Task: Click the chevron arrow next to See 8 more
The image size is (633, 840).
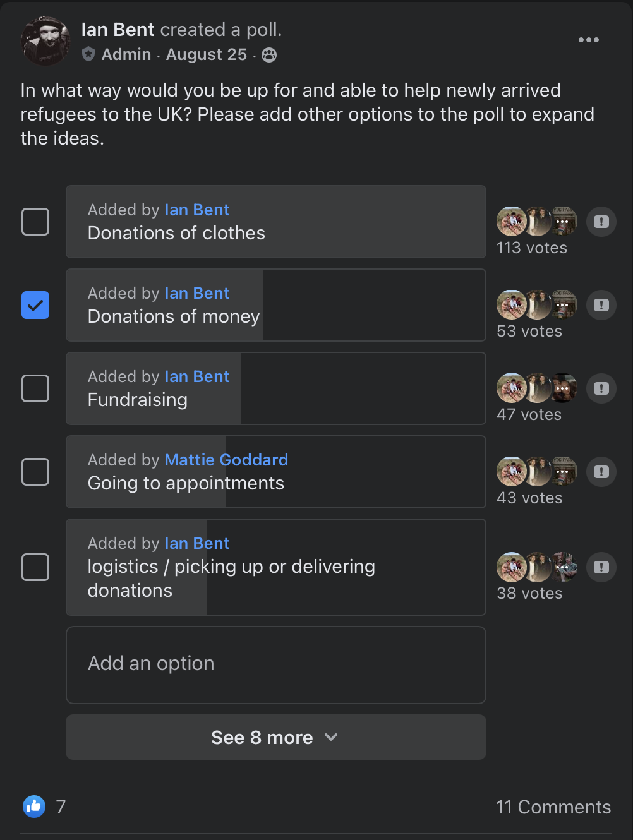Action: 331,737
